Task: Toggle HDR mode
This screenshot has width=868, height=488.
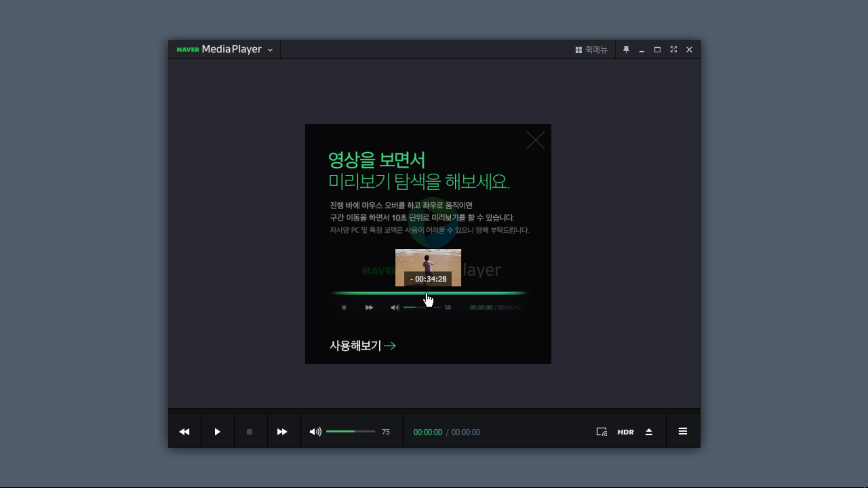Action: coord(626,432)
